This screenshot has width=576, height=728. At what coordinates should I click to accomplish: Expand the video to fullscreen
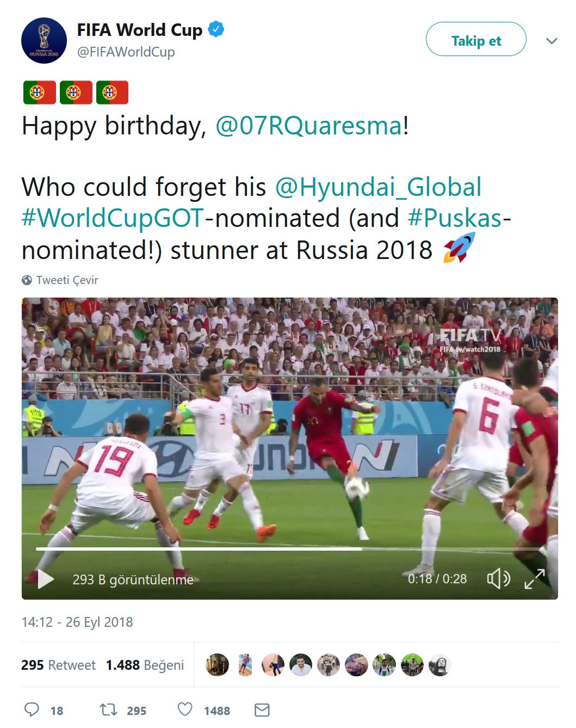coord(534,579)
